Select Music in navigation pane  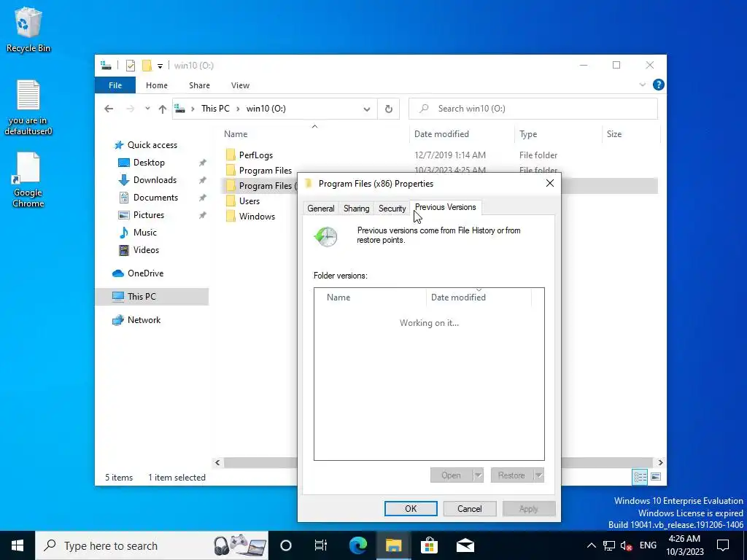[x=145, y=233]
